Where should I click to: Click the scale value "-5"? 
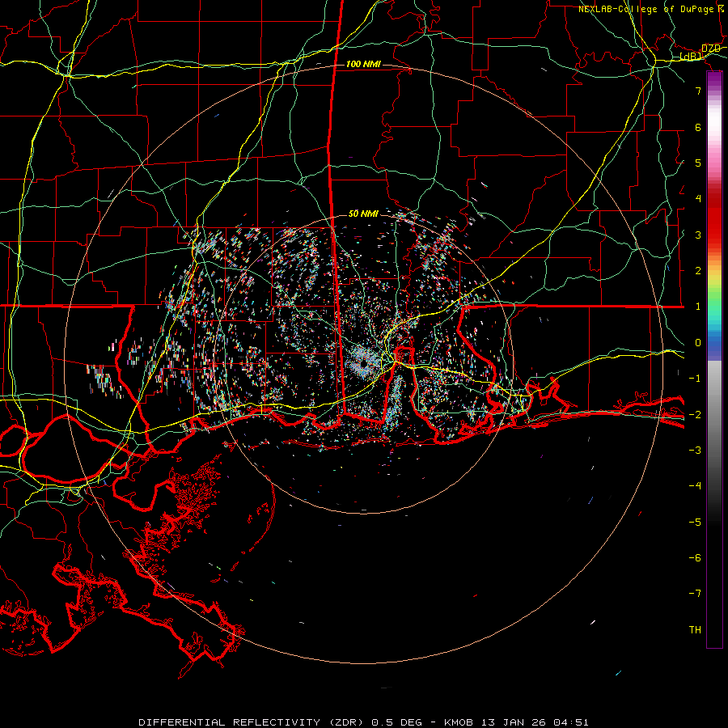coord(695,523)
